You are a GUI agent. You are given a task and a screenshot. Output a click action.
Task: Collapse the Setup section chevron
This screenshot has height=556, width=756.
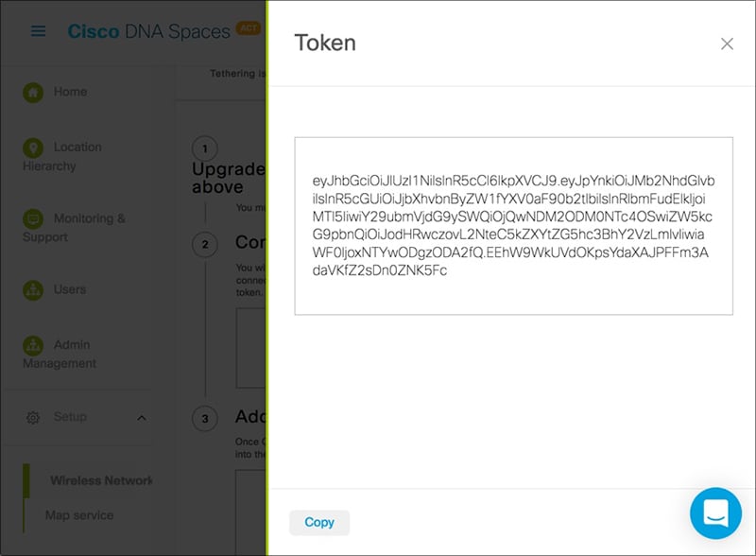point(141,418)
